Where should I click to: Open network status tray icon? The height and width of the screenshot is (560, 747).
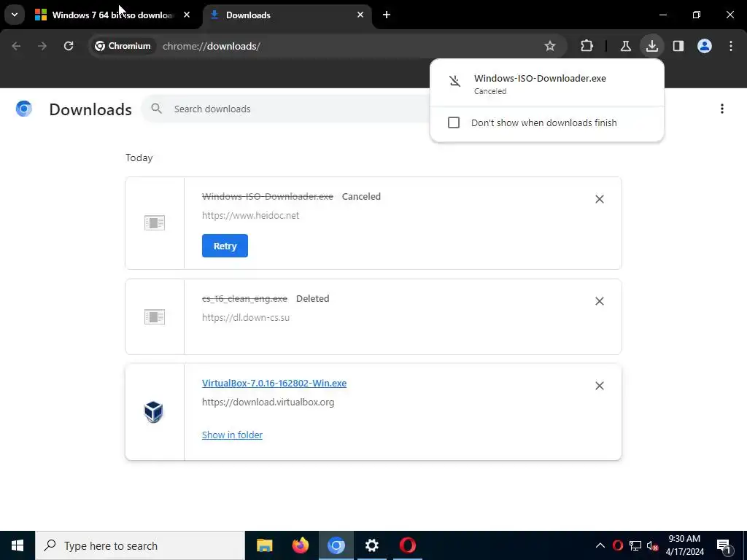click(635, 545)
